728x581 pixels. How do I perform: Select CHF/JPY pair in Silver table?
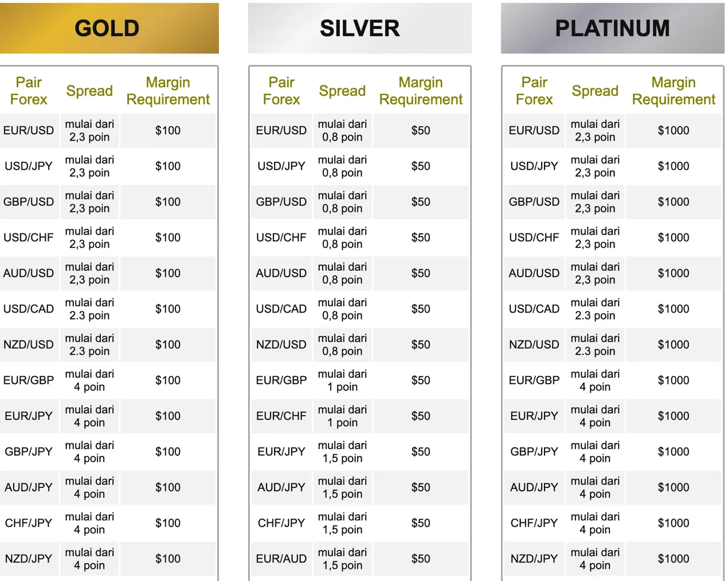click(281, 523)
